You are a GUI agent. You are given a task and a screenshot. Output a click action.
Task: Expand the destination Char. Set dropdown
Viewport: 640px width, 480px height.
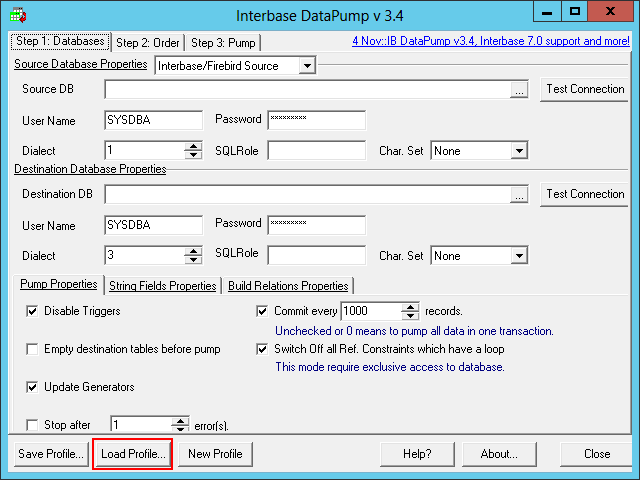(x=518, y=256)
